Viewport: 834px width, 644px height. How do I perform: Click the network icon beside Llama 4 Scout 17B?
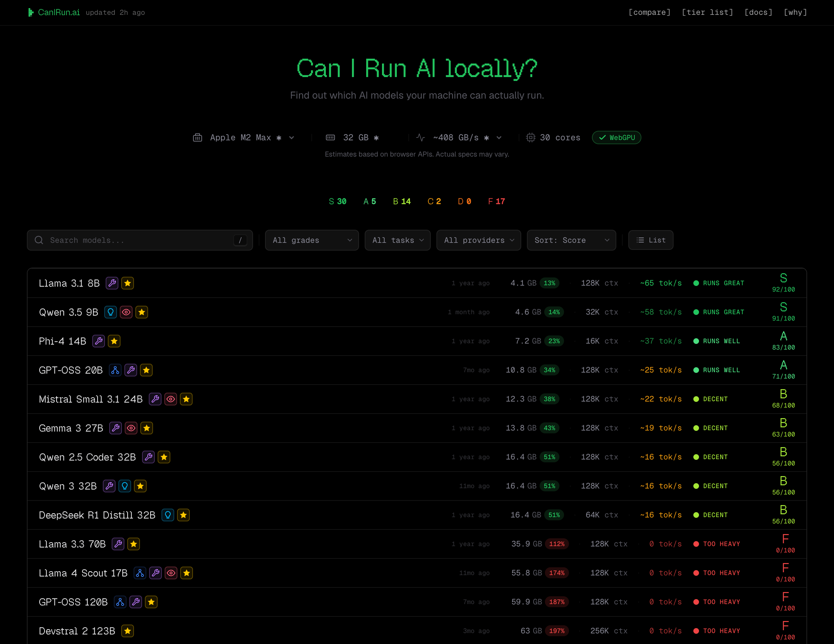tap(140, 573)
